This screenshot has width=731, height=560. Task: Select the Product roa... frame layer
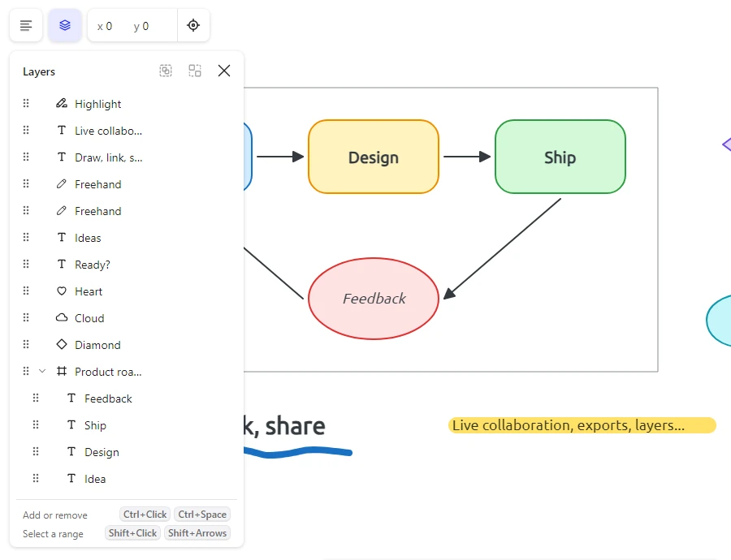127,372
